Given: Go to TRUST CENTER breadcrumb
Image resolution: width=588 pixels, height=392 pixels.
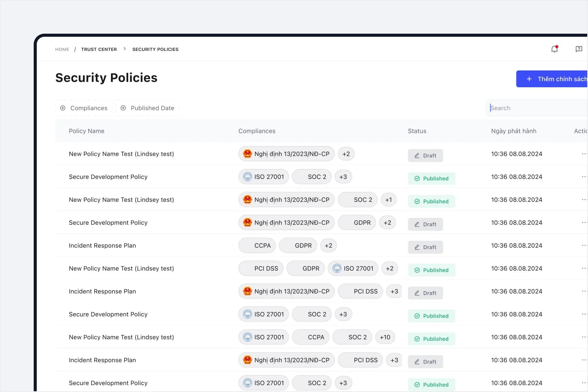Looking at the screenshot, I should 99,49.
